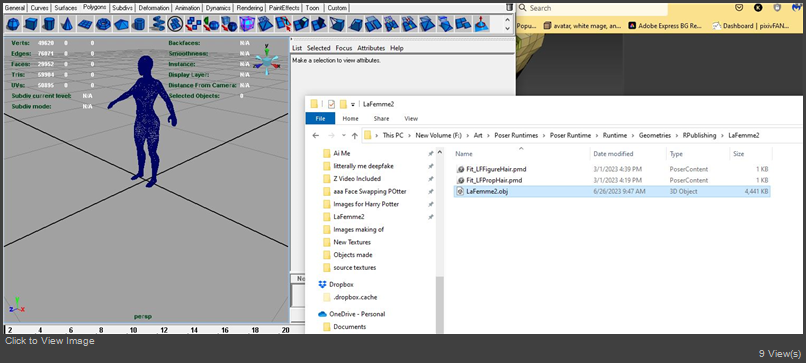Switch to the Curves shelf tab
Screen dimensions: 806x363
(39, 8)
